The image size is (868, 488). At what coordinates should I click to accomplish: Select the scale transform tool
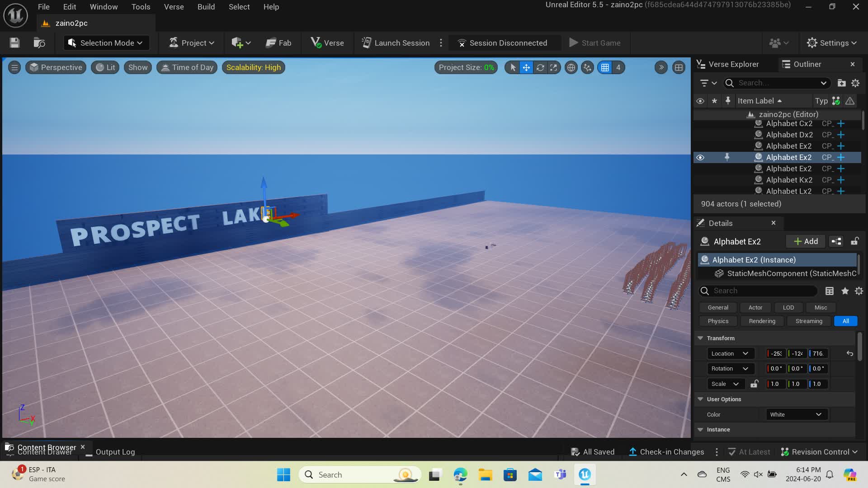click(553, 68)
